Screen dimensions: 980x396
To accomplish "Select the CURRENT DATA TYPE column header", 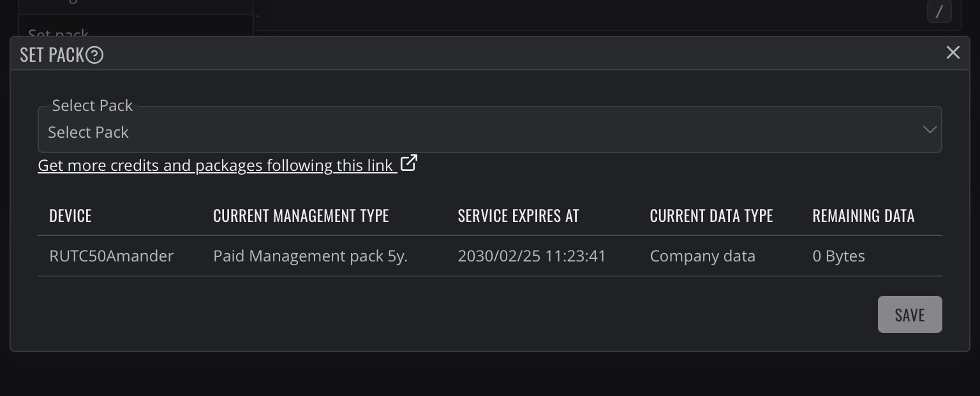I will coord(711,216).
